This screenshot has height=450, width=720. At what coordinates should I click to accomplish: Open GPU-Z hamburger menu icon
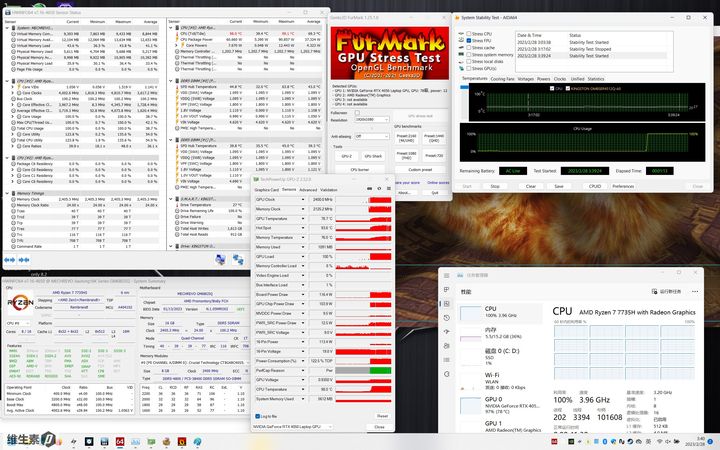tap(388, 189)
